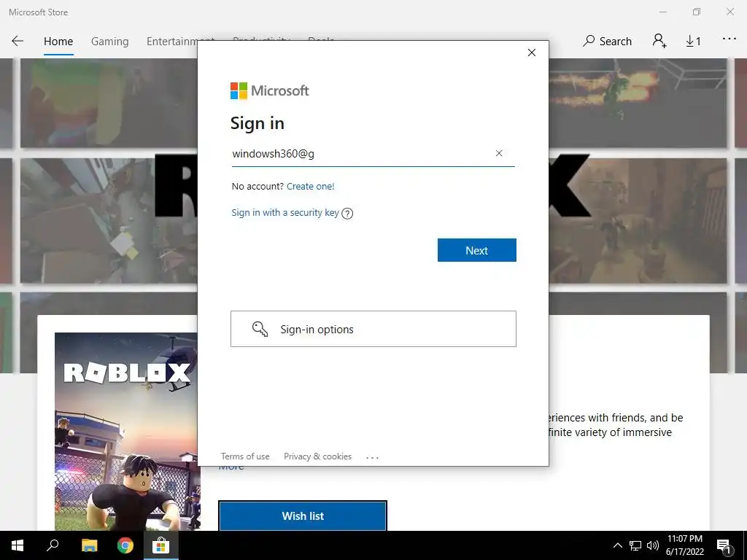Viewport: 747px width, 560px height.
Task: Click the Wish list button
Action: 303,516
